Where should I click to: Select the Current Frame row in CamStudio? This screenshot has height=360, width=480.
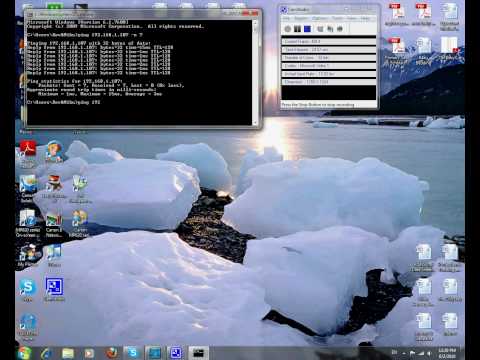329,42
